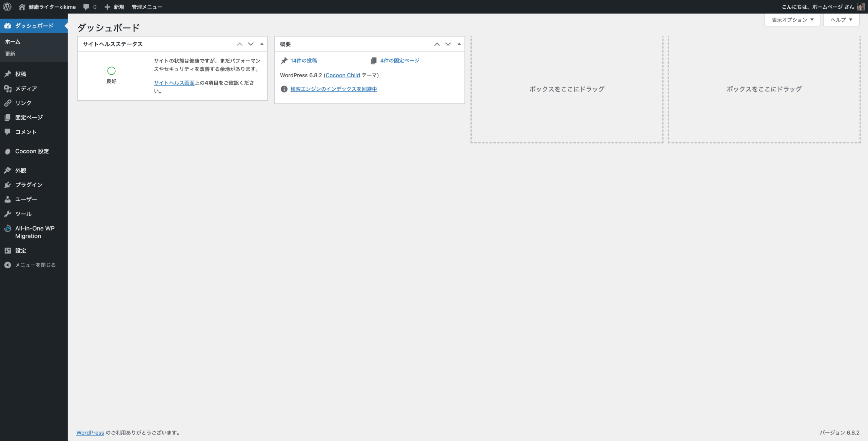Click the 14件の投稿 link
This screenshot has height=441, width=868.
[x=303, y=61]
